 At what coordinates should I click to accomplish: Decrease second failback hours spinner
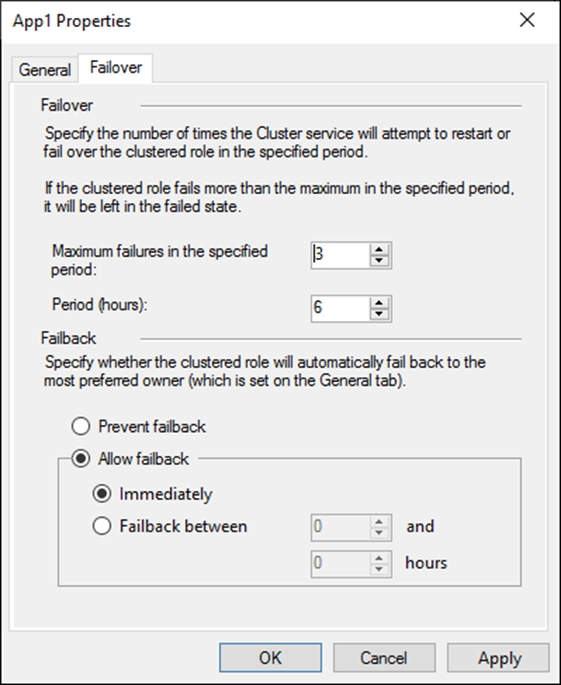tap(379, 569)
